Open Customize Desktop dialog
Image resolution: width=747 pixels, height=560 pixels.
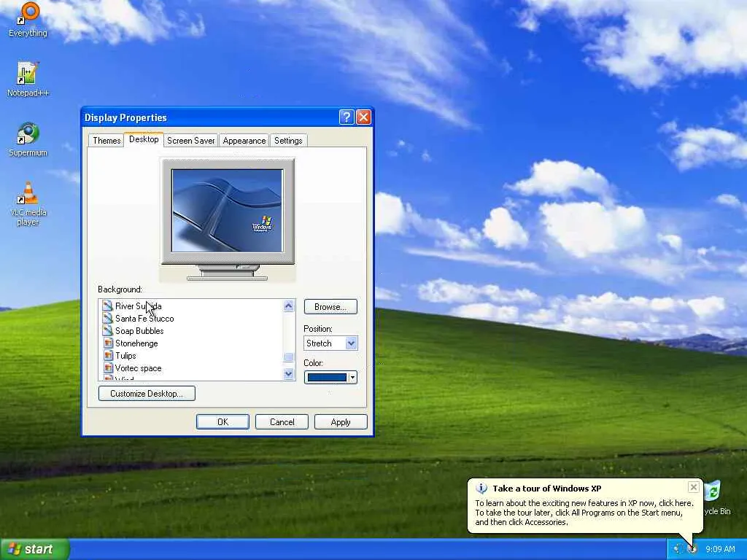(x=147, y=393)
